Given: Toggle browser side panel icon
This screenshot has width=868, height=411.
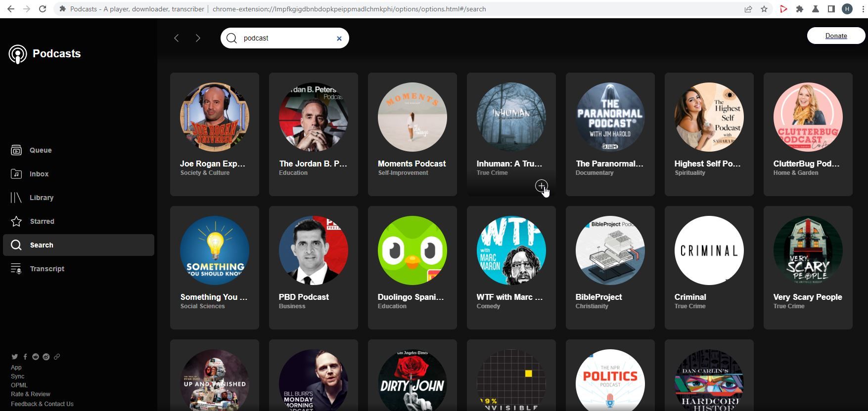Looking at the screenshot, I should [831, 9].
